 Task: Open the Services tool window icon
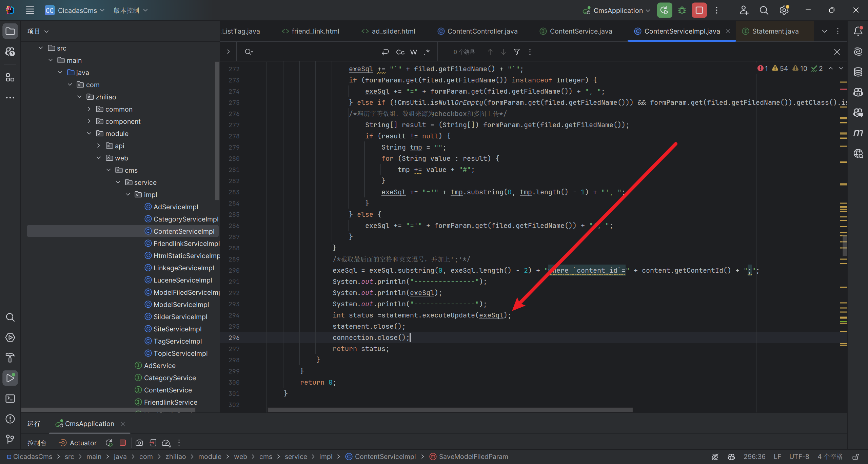tap(10, 338)
